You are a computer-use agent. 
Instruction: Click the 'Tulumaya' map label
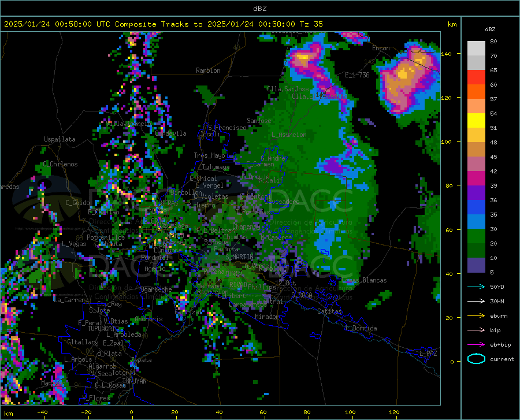click(x=216, y=167)
